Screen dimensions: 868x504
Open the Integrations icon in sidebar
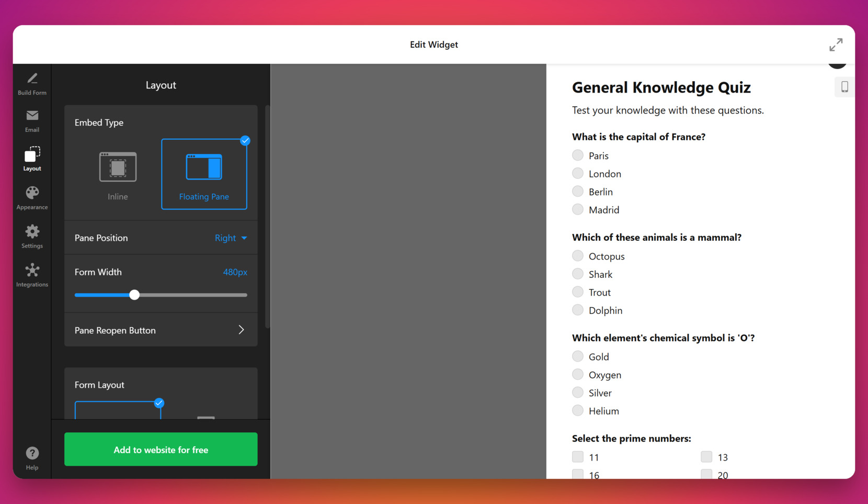[32, 271]
